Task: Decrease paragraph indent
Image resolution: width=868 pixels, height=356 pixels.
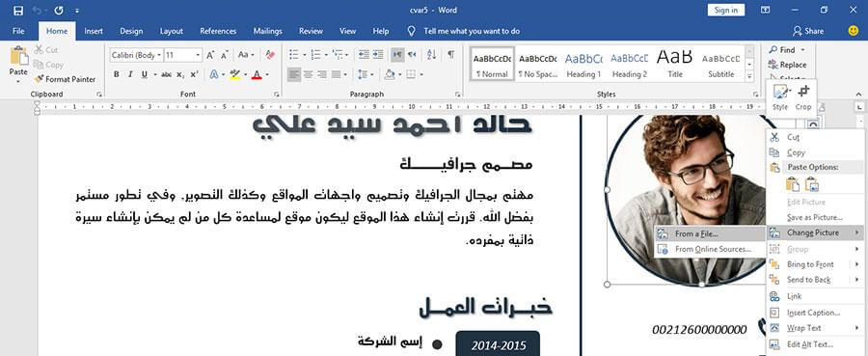Action: click(x=364, y=55)
